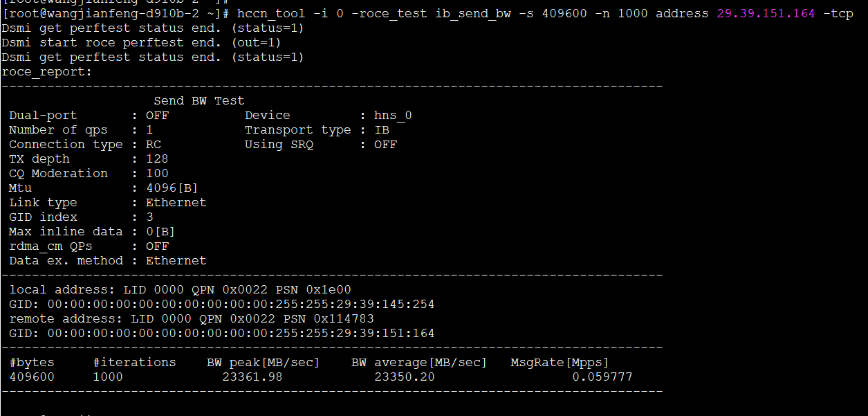The height and width of the screenshot is (416, 868).
Task: Click the GID index value 3
Action: tap(149, 217)
